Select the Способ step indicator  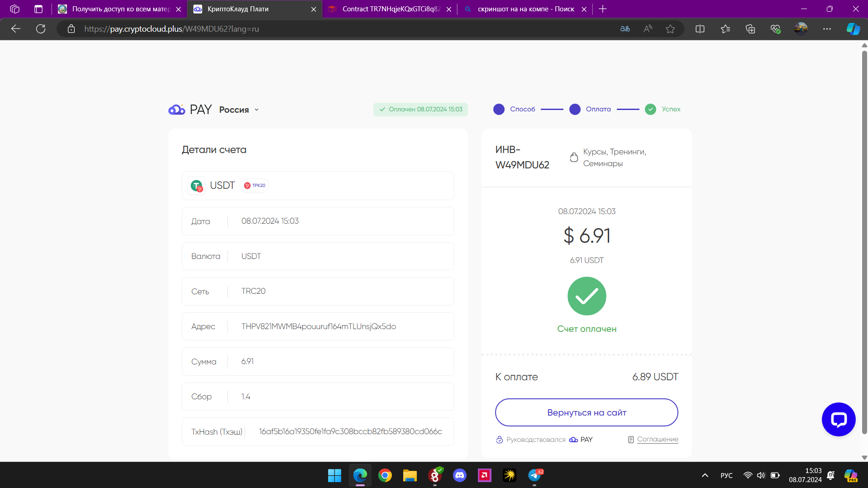[514, 109]
